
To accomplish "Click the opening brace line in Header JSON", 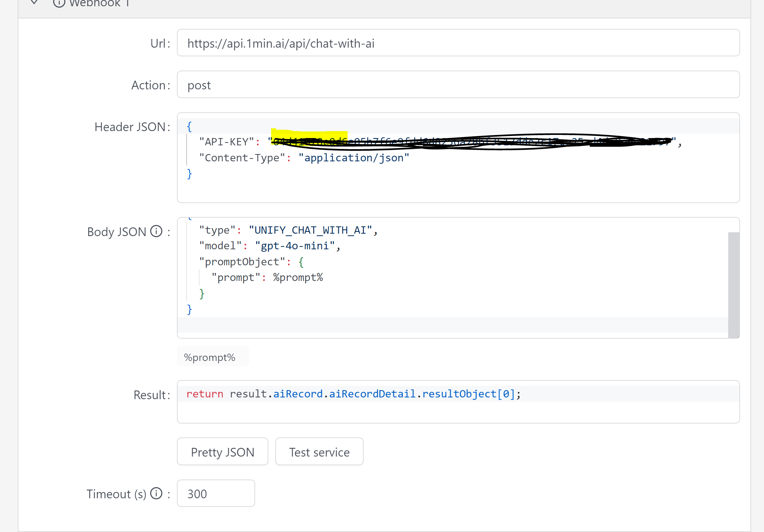I will [189, 126].
